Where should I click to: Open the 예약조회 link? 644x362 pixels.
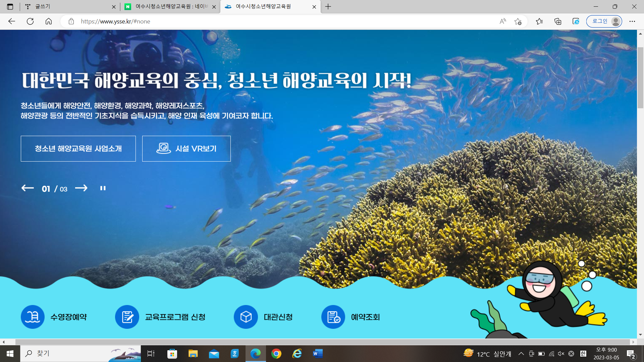click(x=365, y=317)
